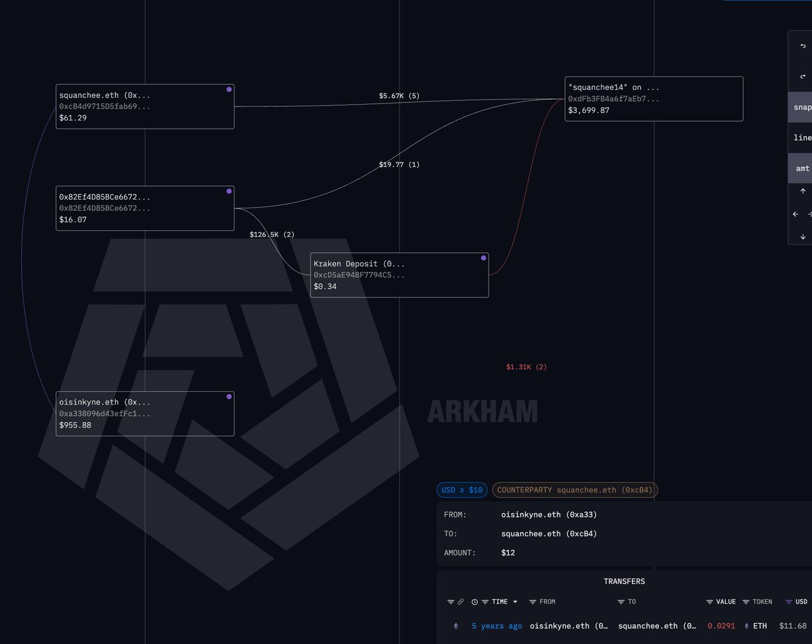The height and width of the screenshot is (644, 812).
Task: Open the purple USD column filter
Action: click(789, 602)
